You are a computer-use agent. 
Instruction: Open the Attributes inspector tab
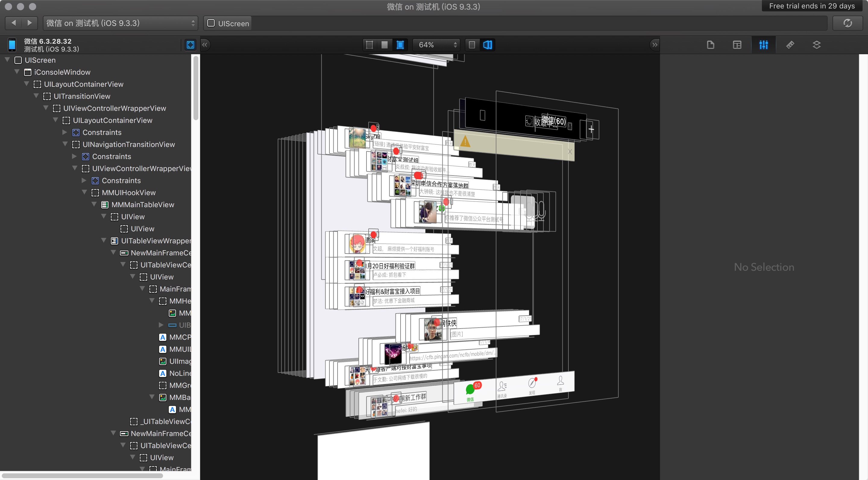(763, 45)
